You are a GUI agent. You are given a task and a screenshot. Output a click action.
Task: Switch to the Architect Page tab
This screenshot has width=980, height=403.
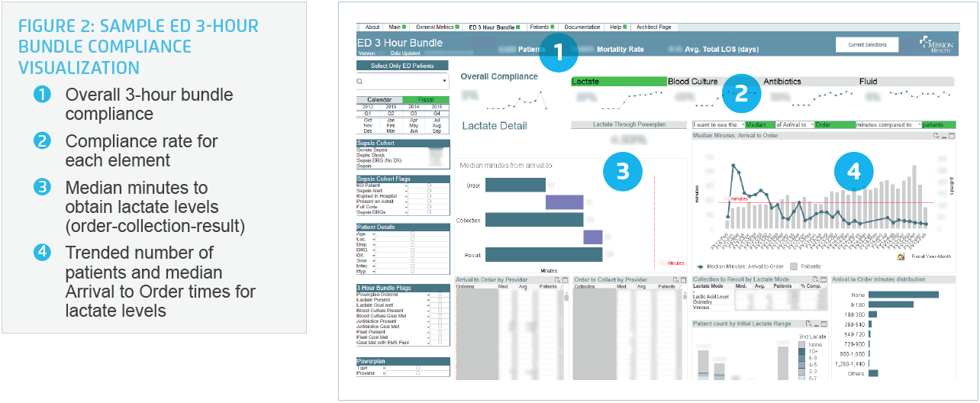click(x=654, y=27)
